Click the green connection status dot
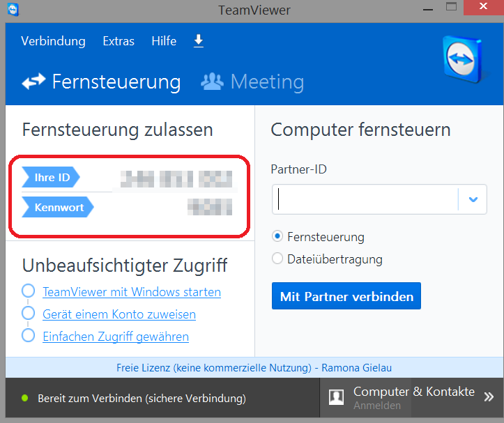504x423 pixels. (x=24, y=399)
